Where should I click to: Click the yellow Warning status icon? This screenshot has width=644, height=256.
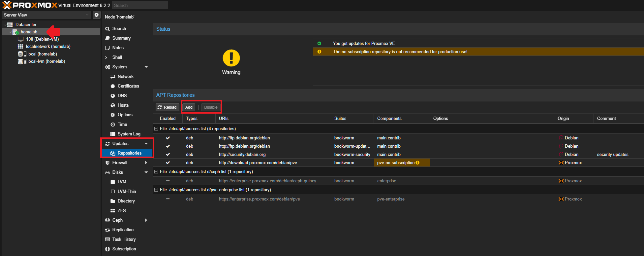click(x=231, y=58)
